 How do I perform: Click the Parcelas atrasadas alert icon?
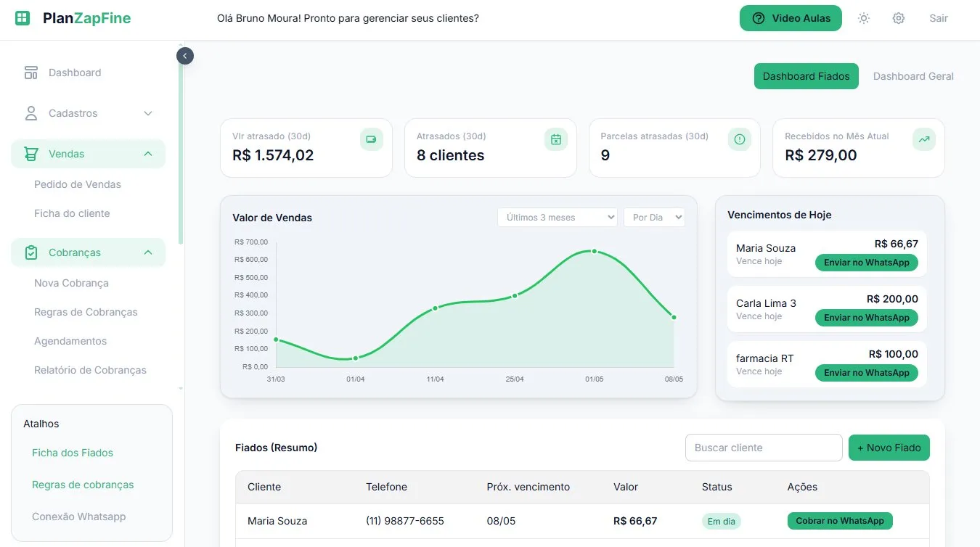tap(740, 139)
